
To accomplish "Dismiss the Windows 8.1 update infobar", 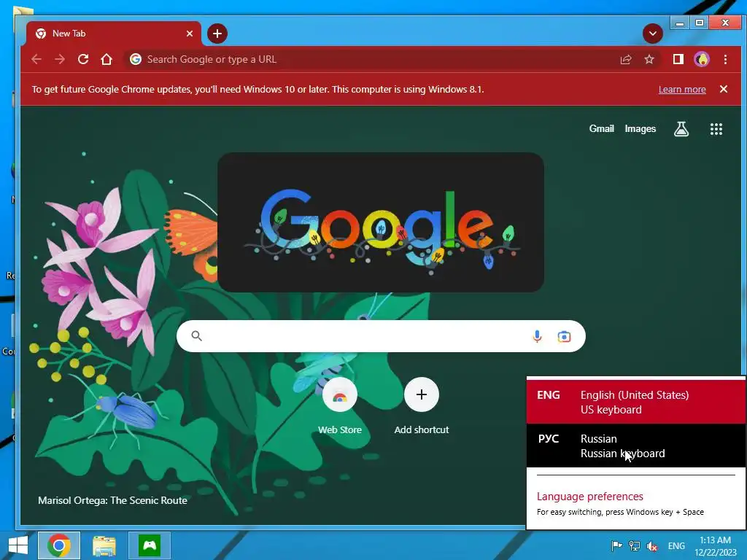I will (x=723, y=89).
